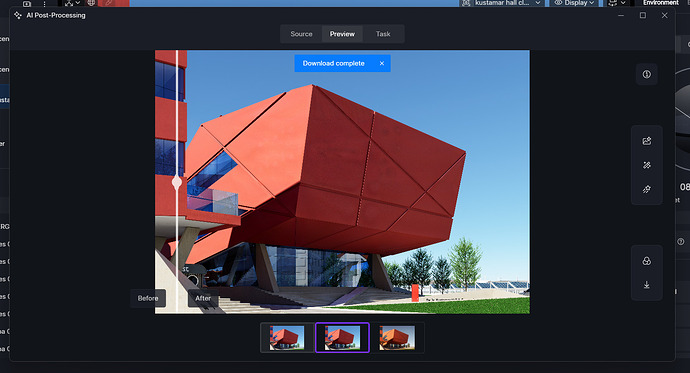Viewport: 690px width, 373px height.
Task: Click the Download complete message text
Action: 334,63
